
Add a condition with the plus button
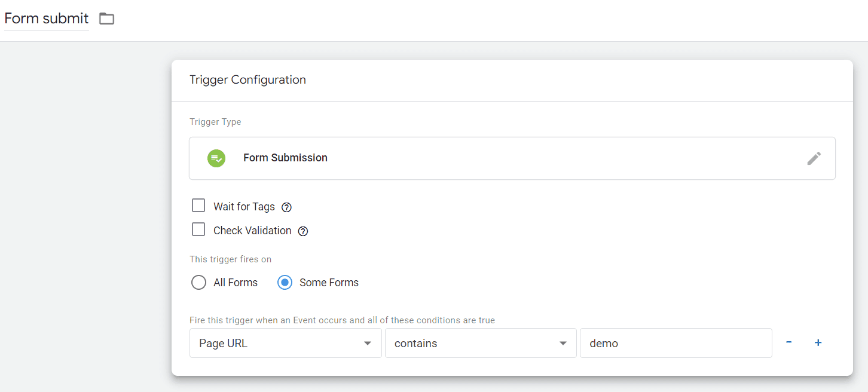(818, 342)
